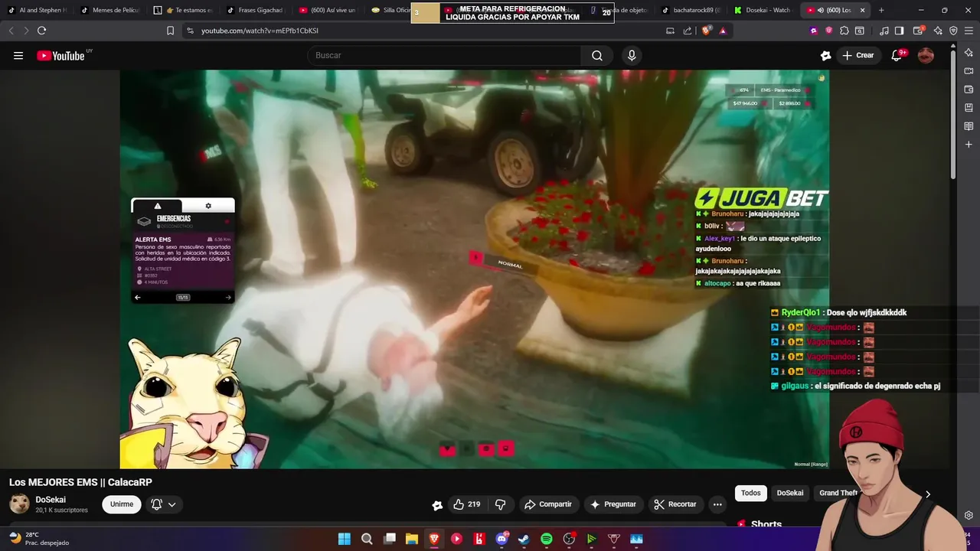The height and width of the screenshot is (551, 980).
Task: Click the Unirme join button
Action: pos(122,504)
